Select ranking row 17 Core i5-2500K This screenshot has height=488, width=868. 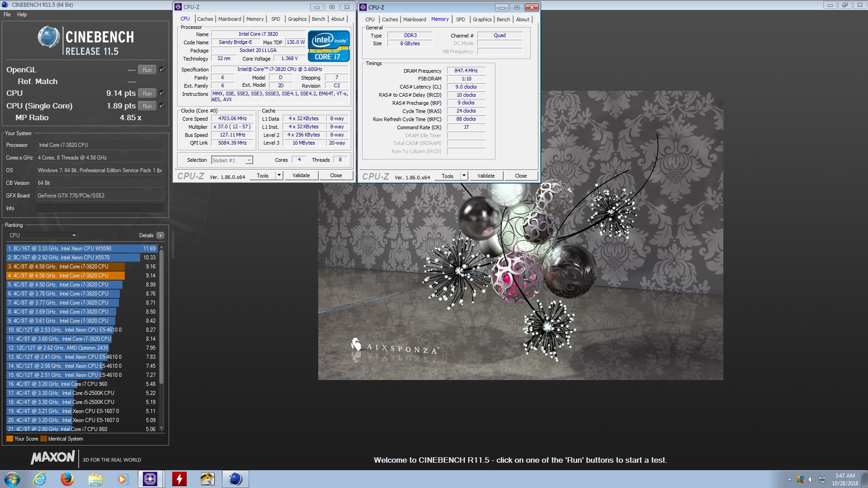[82, 393]
